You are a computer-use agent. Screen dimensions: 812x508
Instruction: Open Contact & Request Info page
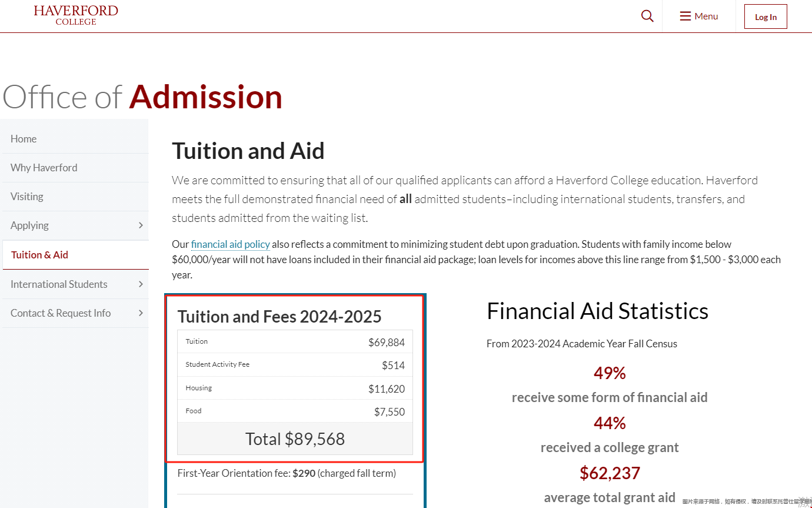point(61,313)
